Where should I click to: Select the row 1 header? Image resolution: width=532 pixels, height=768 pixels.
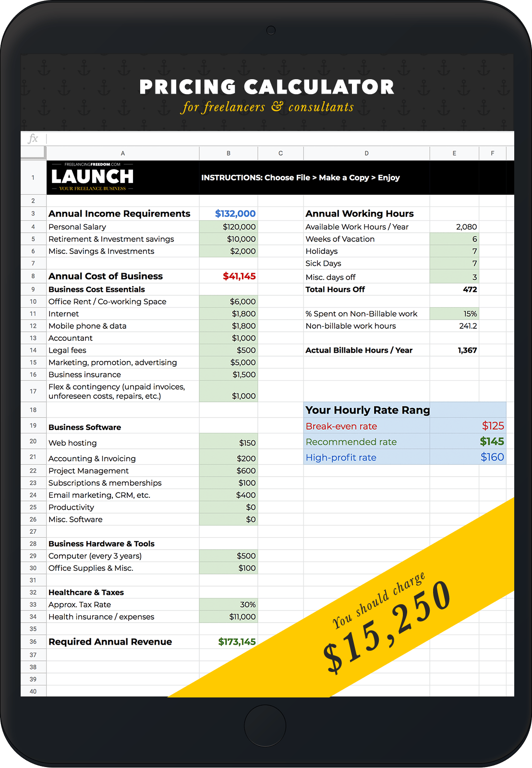[33, 178]
